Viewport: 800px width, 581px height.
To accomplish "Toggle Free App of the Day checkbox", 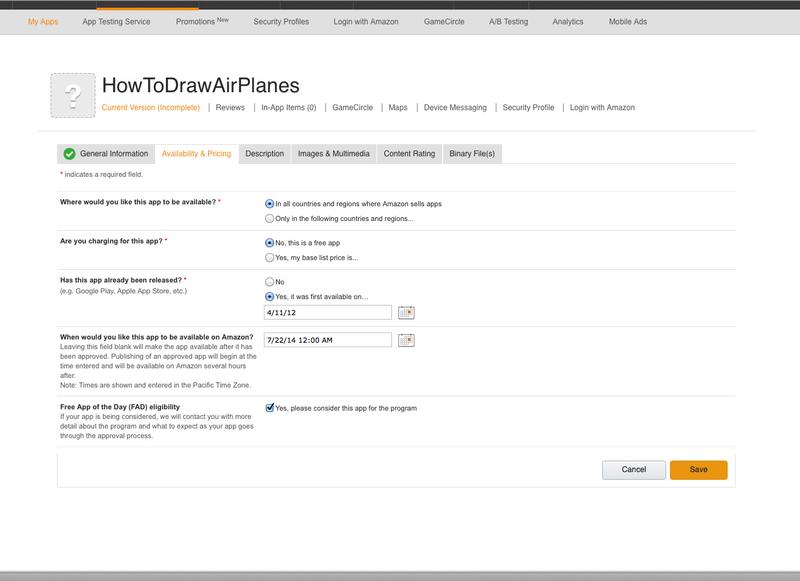I will 269,408.
